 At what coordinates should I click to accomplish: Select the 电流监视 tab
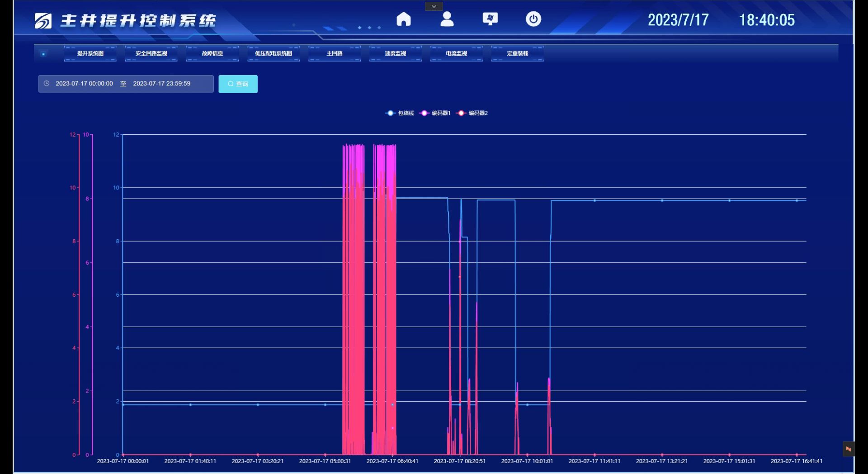tap(456, 53)
